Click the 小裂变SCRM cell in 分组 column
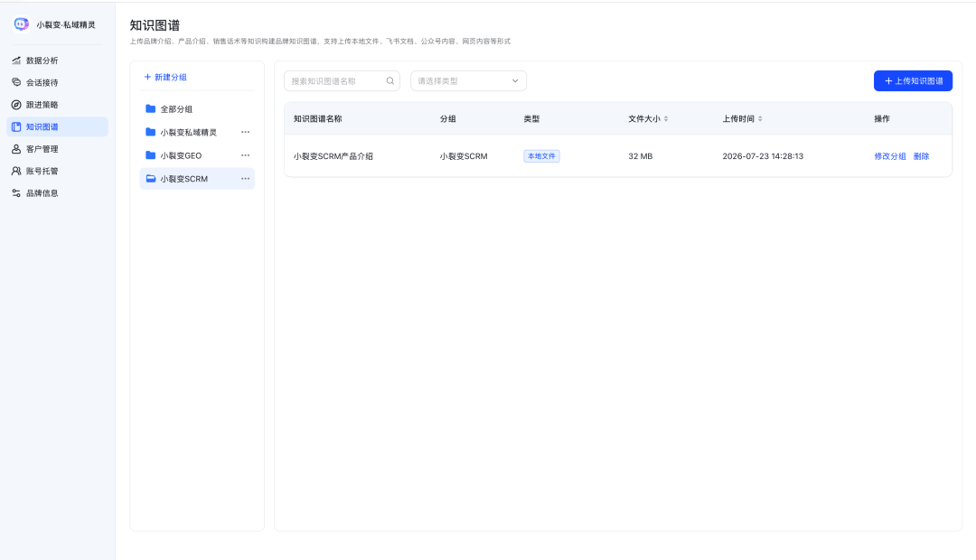 (464, 156)
